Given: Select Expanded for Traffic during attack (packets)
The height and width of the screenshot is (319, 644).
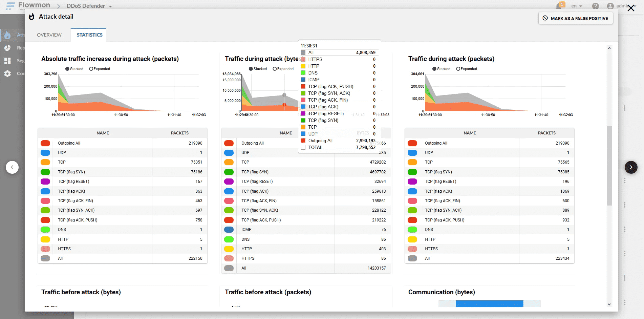Looking at the screenshot, I should coord(458,69).
